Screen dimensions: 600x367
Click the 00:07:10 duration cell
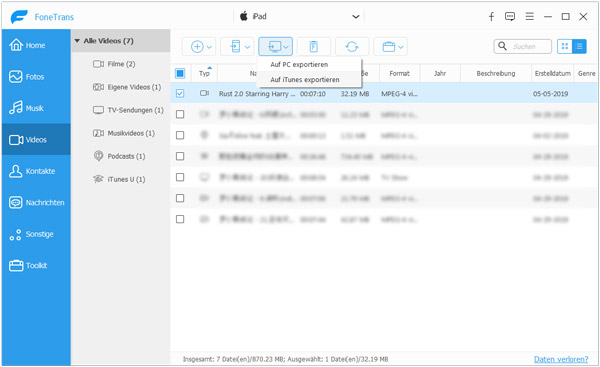click(x=313, y=94)
